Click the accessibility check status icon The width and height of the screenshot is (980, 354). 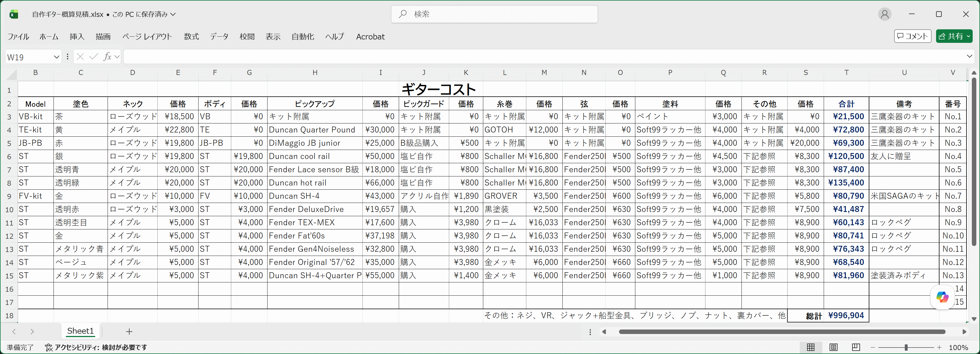49,347
